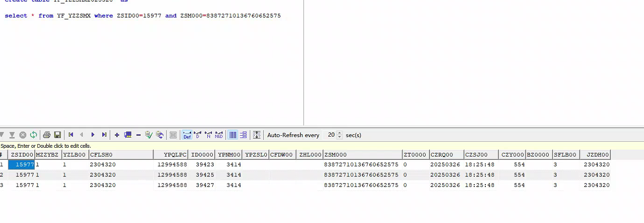
Task: Click the grayed single record view icon
Action: (x=173, y=135)
